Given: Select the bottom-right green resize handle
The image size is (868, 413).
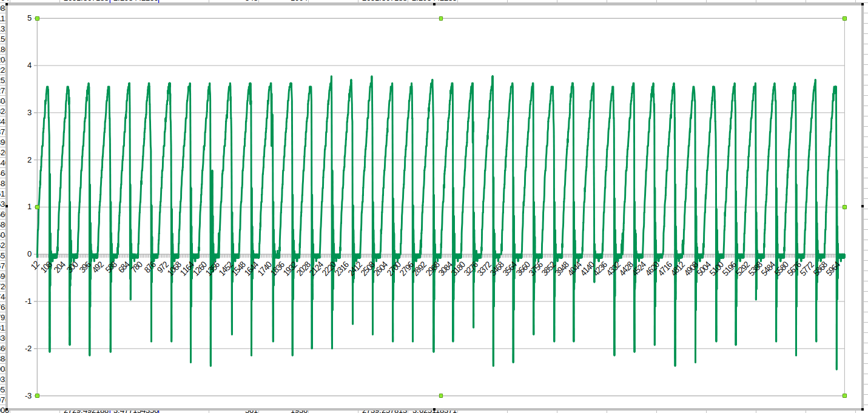Looking at the screenshot, I should click(x=844, y=395).
